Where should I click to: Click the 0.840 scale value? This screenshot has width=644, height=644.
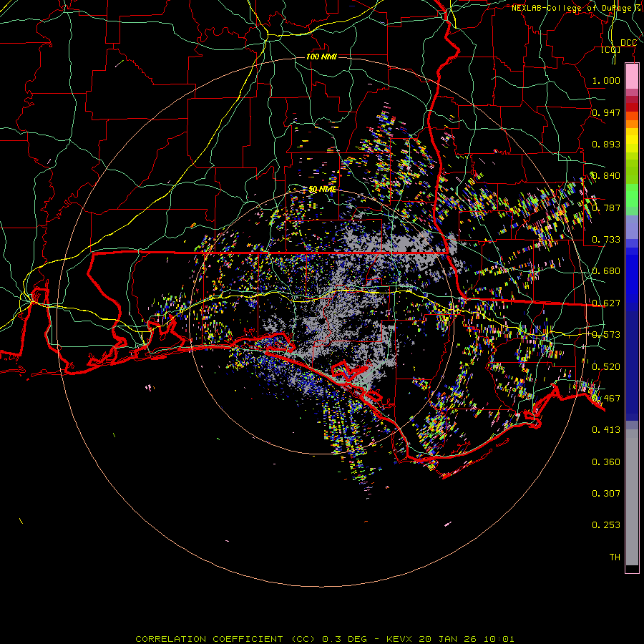click(606, 176)
